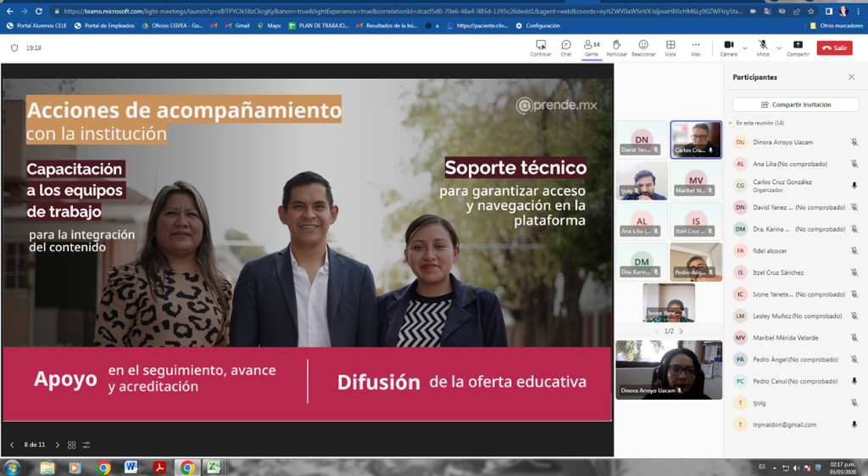Open the meeting Chat panel
The height and width of the screenshot is (476, 868).
click(x=565, y=48)
